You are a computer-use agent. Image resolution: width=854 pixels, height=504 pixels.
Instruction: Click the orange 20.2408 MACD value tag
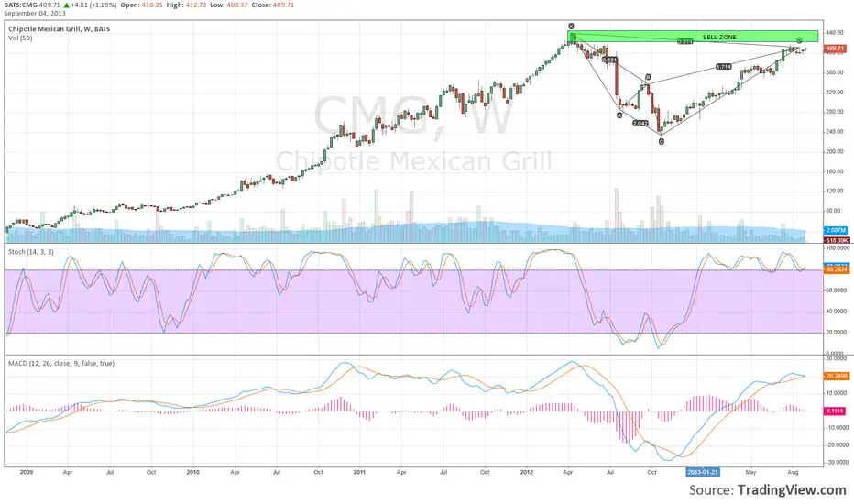[x=836, y=376]
